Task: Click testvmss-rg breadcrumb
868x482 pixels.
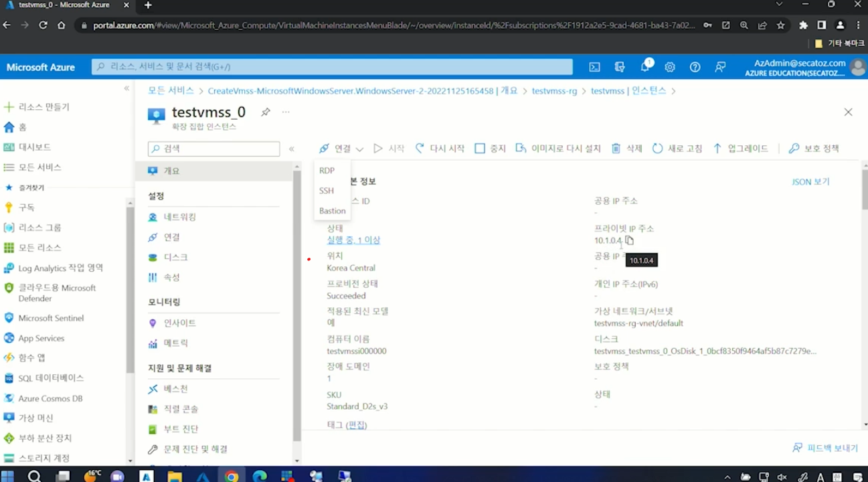Action: point(554,90)
